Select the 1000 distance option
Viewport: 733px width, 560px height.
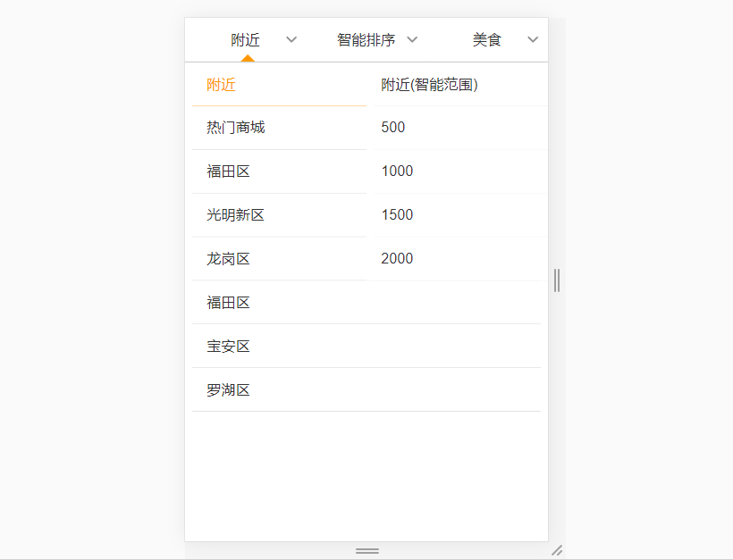[397, 171]
